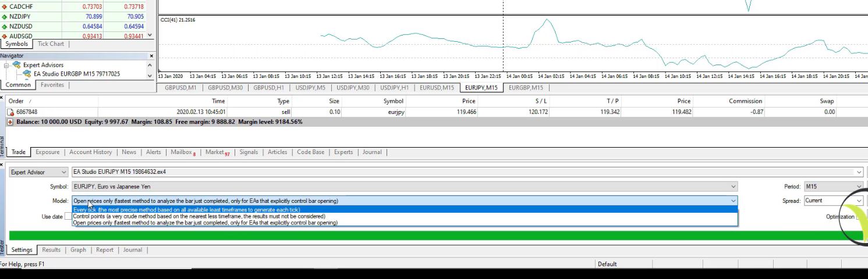Open the EURGBP,M15 chart tab
Viewport: 868px width, 279px height.
pos(525,88)
